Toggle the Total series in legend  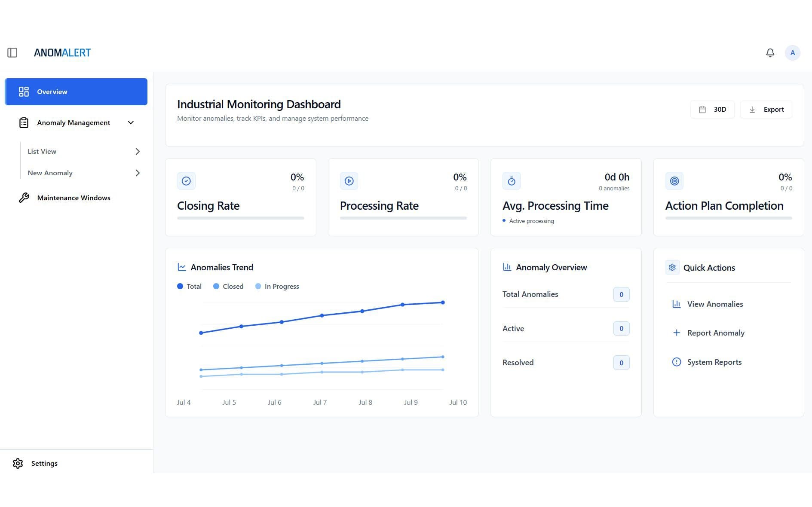point(190,286)
